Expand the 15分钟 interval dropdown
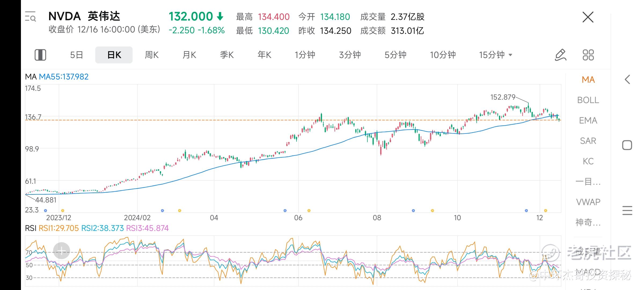 click(x=496, y=55)
